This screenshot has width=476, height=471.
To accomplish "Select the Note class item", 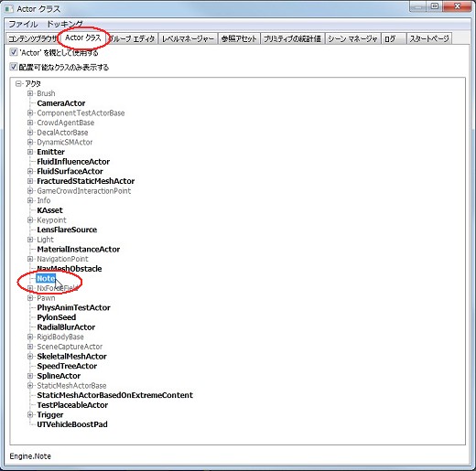I will click(46, 278).
